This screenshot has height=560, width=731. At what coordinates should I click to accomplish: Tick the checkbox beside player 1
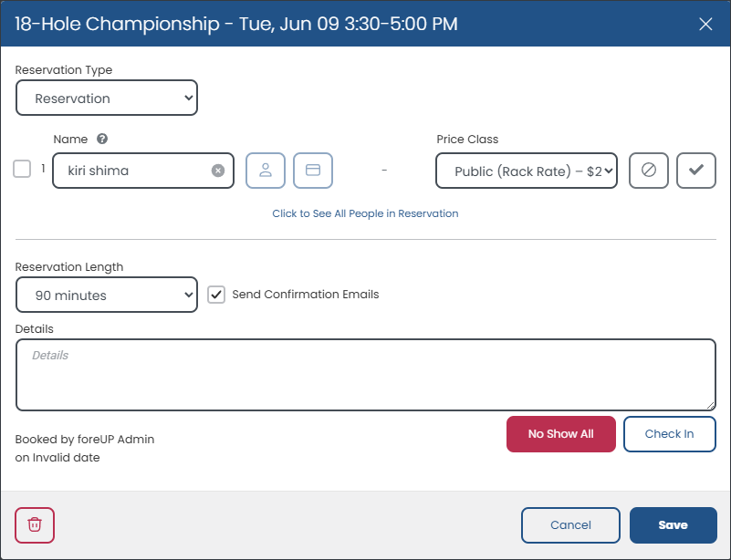(x=22, y=169)
